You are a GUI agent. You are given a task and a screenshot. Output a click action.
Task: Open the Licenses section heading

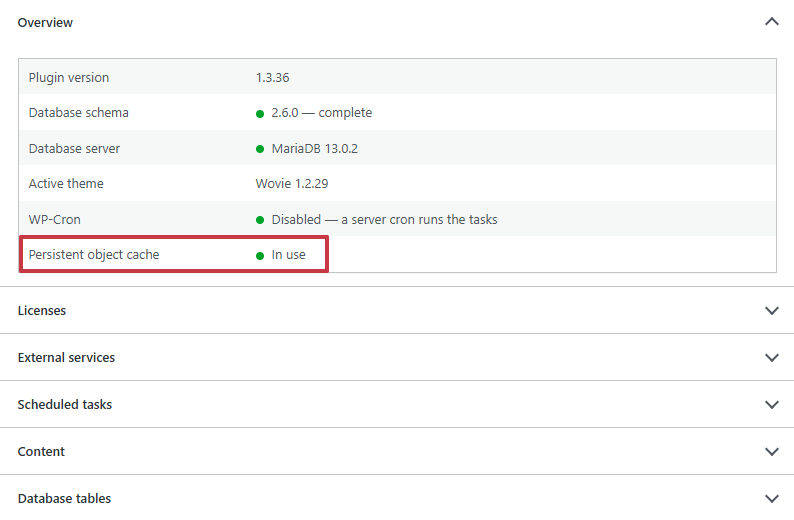tap(42, 310)
